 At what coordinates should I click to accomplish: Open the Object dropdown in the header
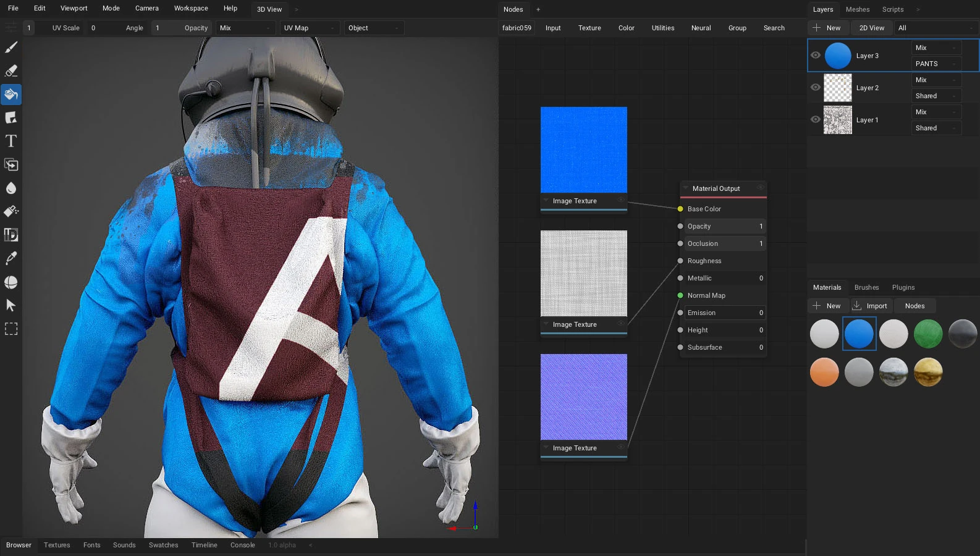tap(374, 28)
